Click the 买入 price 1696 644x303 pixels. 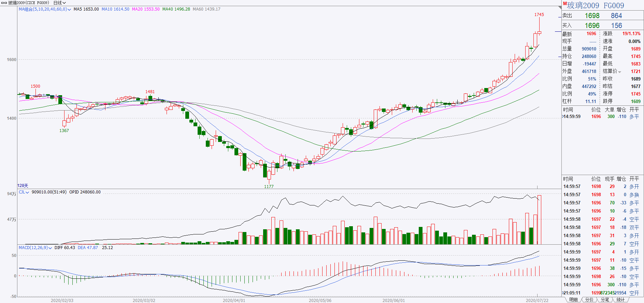pyautogui.click(x=592, y=26)
